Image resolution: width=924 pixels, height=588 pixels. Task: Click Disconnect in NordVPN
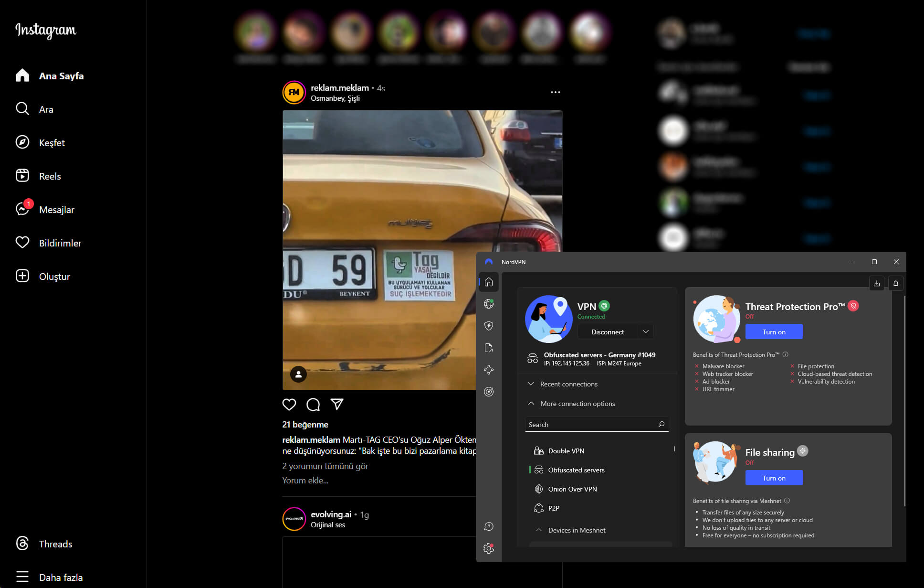608,332
